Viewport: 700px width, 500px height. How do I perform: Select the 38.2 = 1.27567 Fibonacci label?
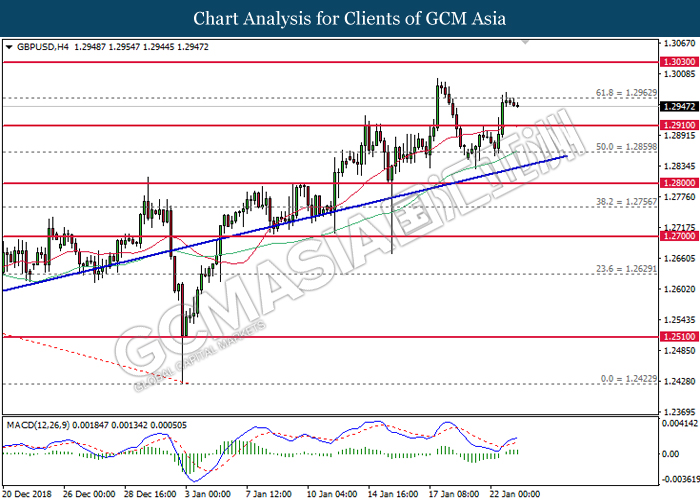[626, 202]
